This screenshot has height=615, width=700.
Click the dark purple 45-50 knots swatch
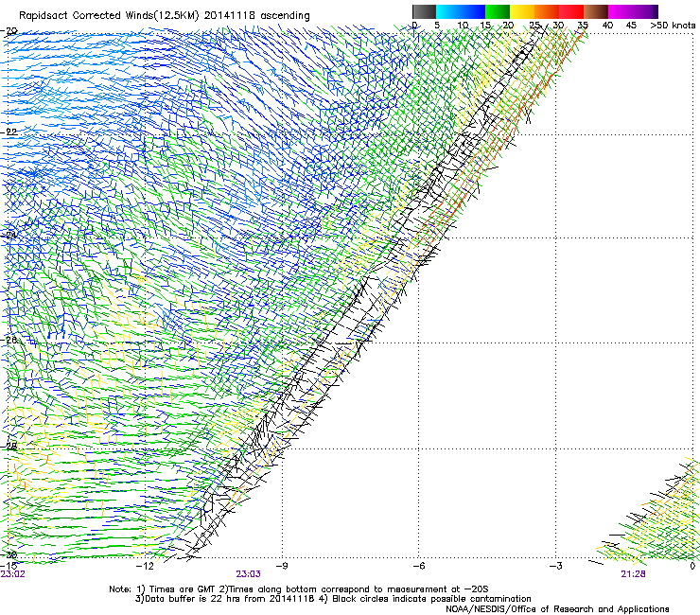pyautogui.click(x=645, y=11)
